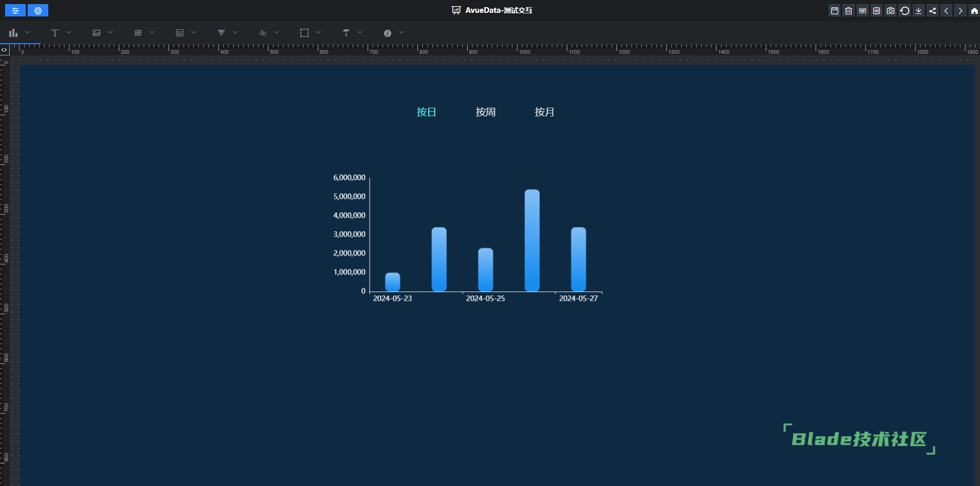Click the bar above 2024-05-27
The height and width of the screenshot is (486, 980).
(x=579, y=259)
